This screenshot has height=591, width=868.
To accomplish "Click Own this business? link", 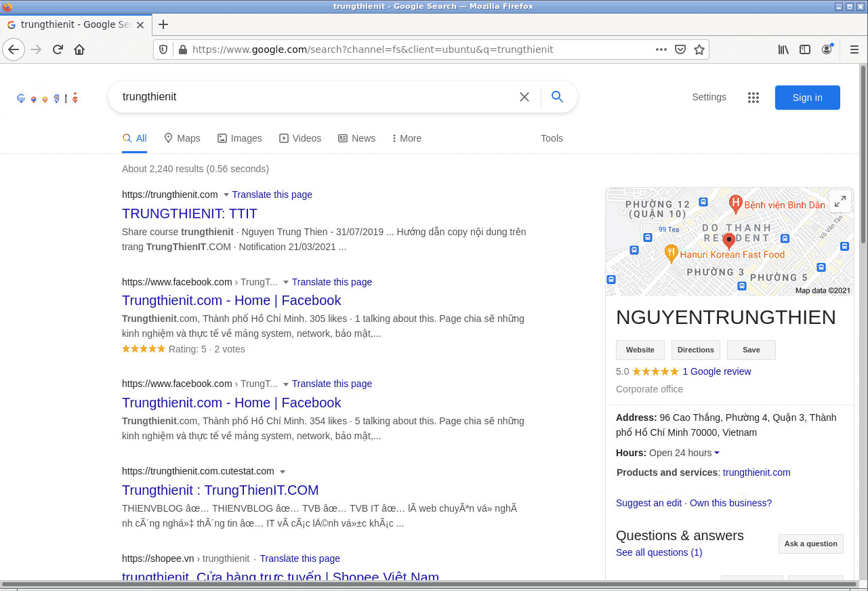I will (x=730, y=503).
